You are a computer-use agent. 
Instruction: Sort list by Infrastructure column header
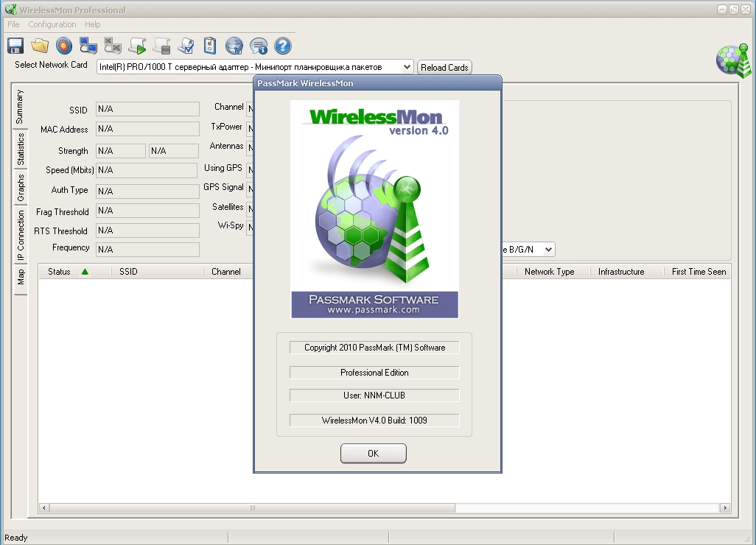click(626, 272)
